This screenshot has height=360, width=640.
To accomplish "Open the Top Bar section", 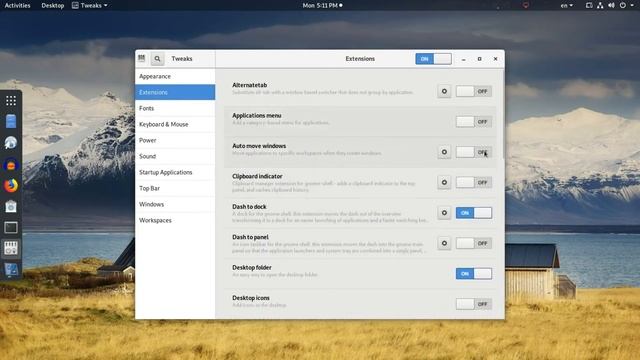I will 175,188.
